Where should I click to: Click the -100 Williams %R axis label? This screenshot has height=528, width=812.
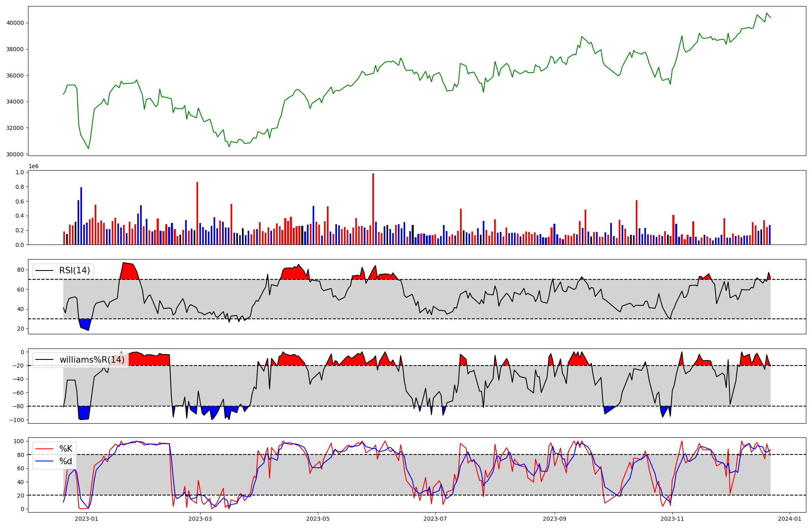pyautogui.click(x=17, y=420)
